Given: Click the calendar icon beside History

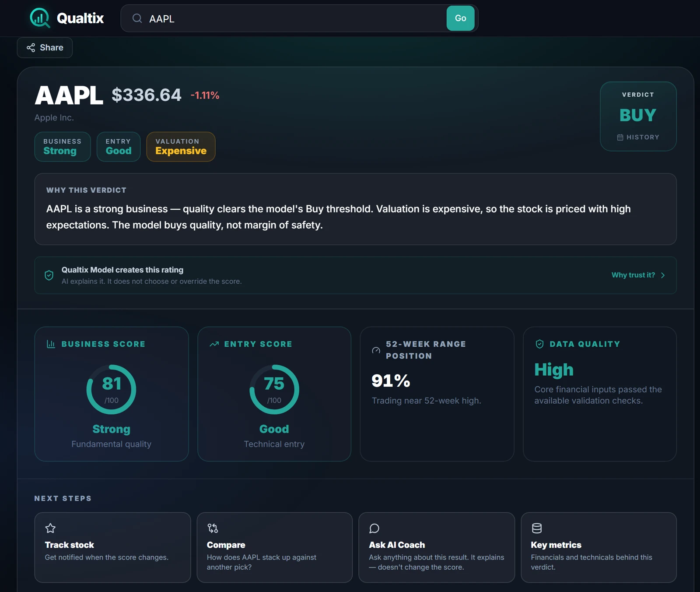Looking at the screenshot, I should point(620,137).
